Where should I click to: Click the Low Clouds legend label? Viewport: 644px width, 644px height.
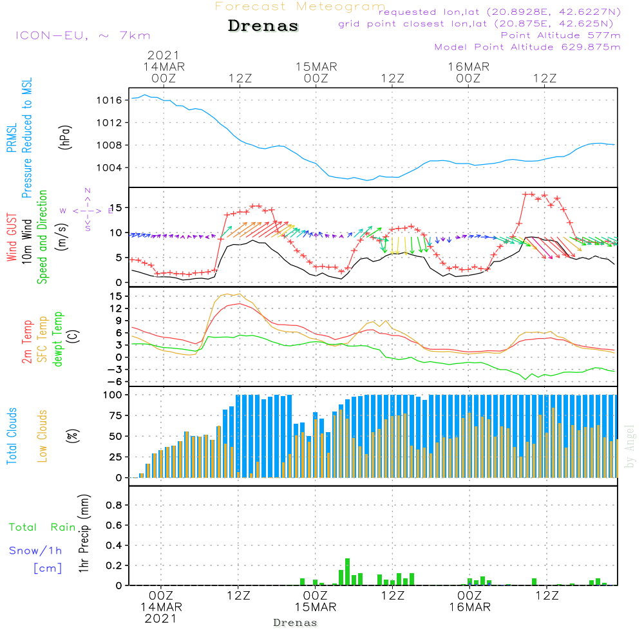43,435
